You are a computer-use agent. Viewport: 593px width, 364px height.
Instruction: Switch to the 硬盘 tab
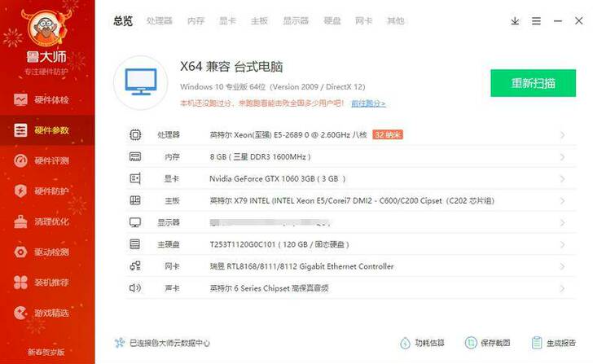tap(332, 21)
